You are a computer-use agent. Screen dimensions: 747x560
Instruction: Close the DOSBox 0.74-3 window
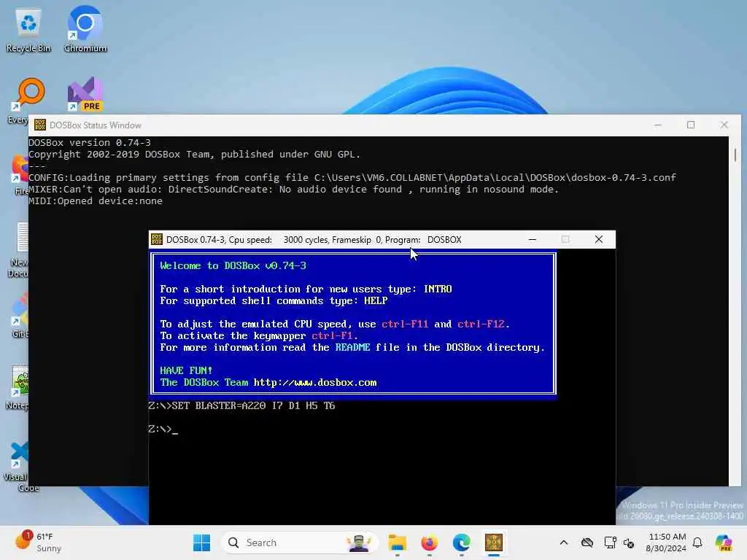[x=599, y=239]
